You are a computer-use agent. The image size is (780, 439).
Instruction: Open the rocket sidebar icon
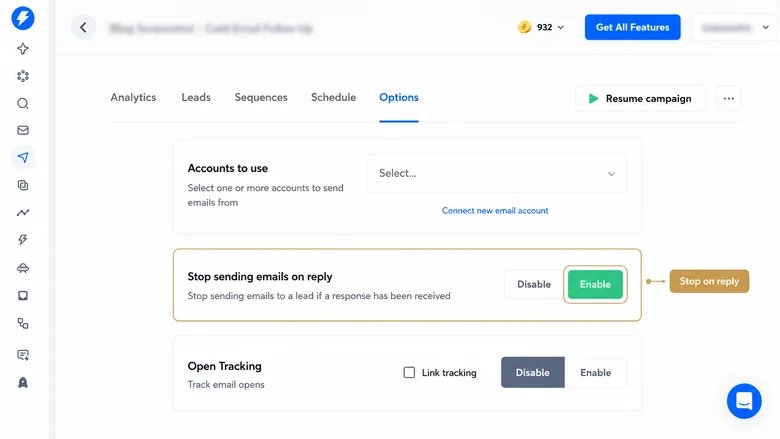[x=23, y=382]
